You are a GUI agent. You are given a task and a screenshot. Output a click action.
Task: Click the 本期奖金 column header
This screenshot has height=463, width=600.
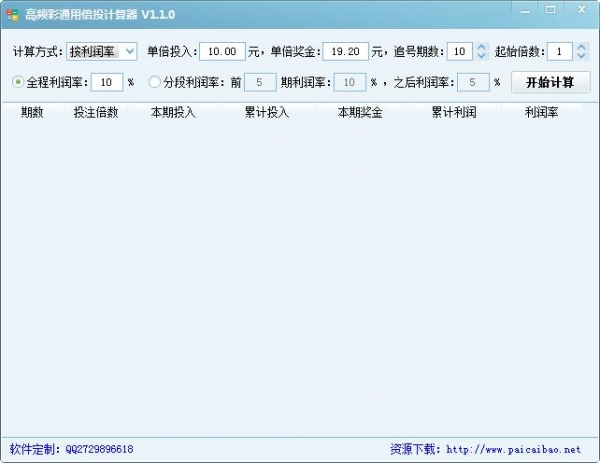point(360,112)
